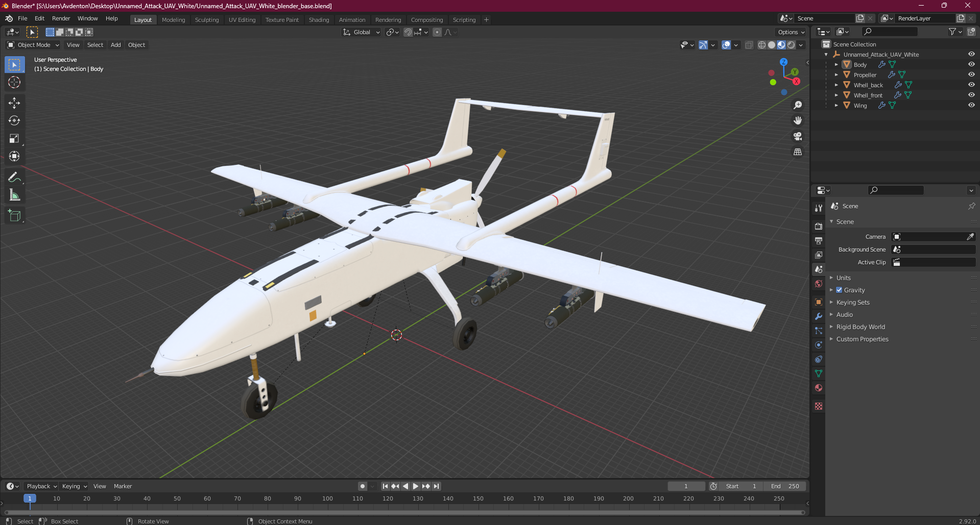The image size is (980, 525).
Task: Click the Options button in viewport header
Action: point(791,32)
